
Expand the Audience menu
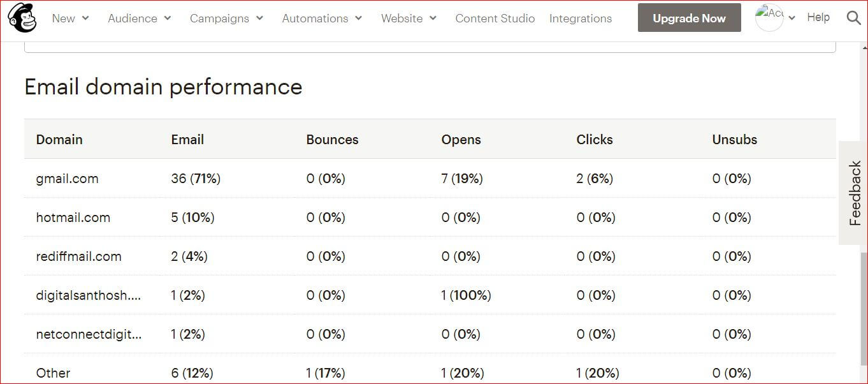tap(140, 18)
